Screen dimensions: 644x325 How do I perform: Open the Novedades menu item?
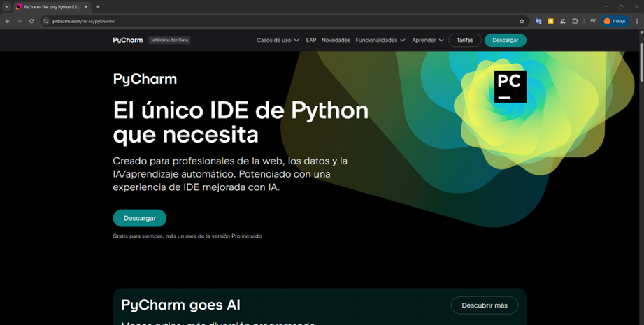pyautogui.click(x=336, y=41)
